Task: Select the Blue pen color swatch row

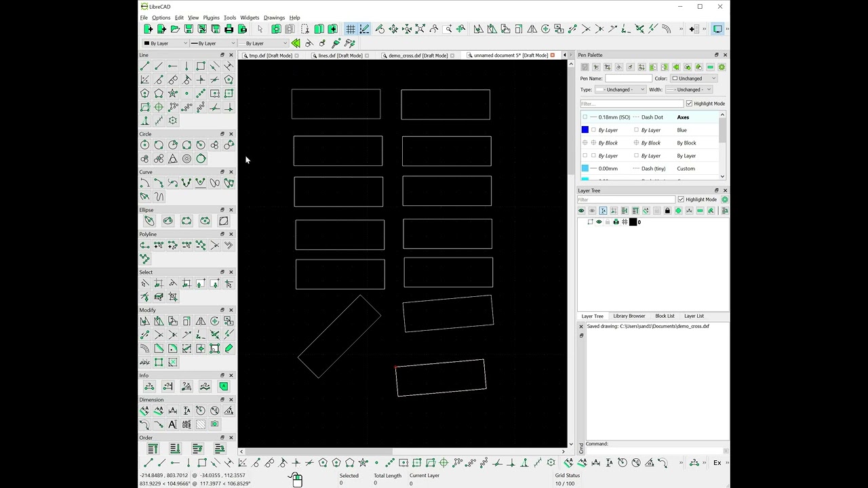Action: [650, 130]
